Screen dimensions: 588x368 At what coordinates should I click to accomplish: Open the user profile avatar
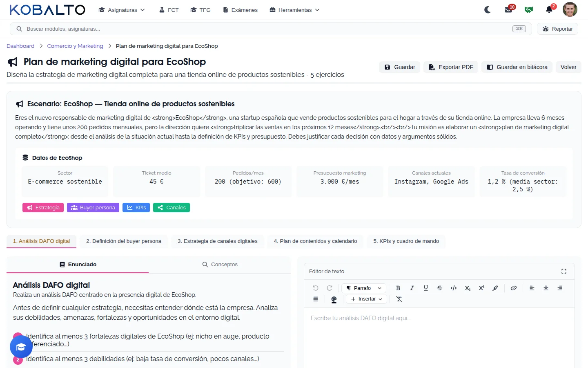tap(570, 9)
